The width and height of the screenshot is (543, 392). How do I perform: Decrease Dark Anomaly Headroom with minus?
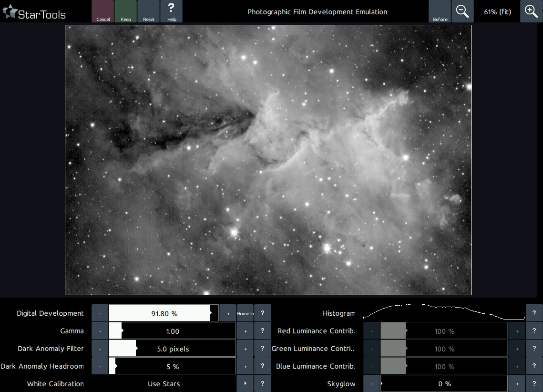[x=100, y=366]
